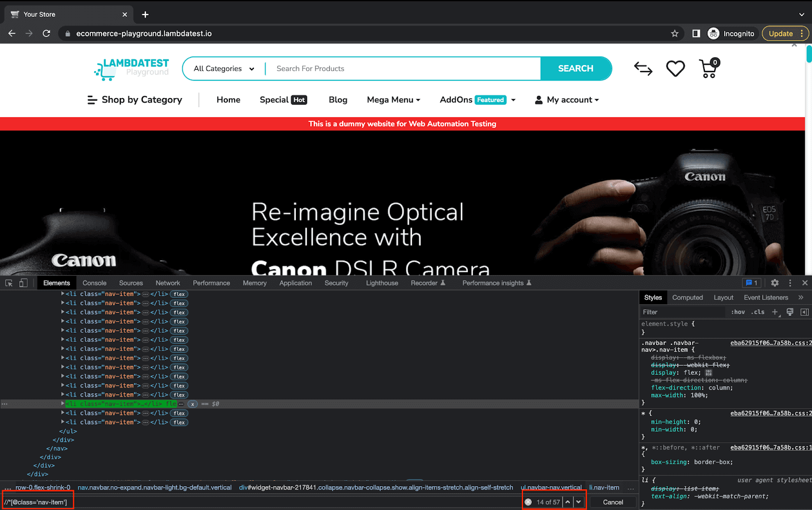Click the browser back arrow
Screen dimensions: 812x510
tap(12, 34)
